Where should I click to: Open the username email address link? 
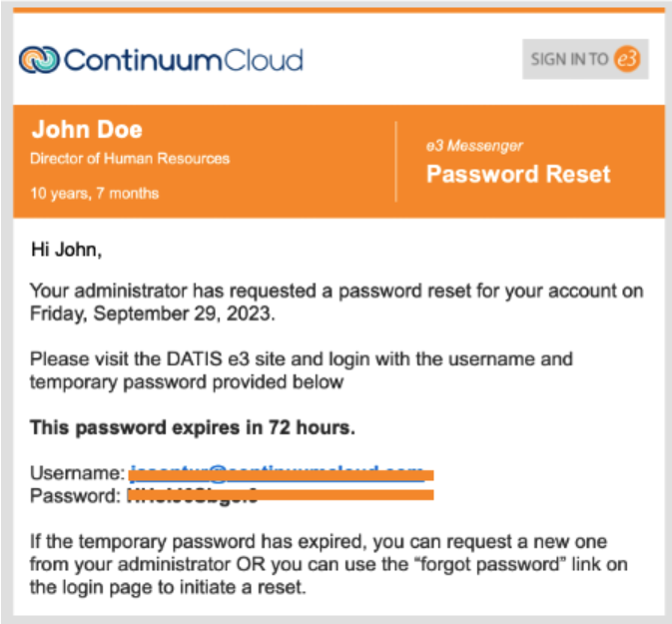[x=280, y=472]
